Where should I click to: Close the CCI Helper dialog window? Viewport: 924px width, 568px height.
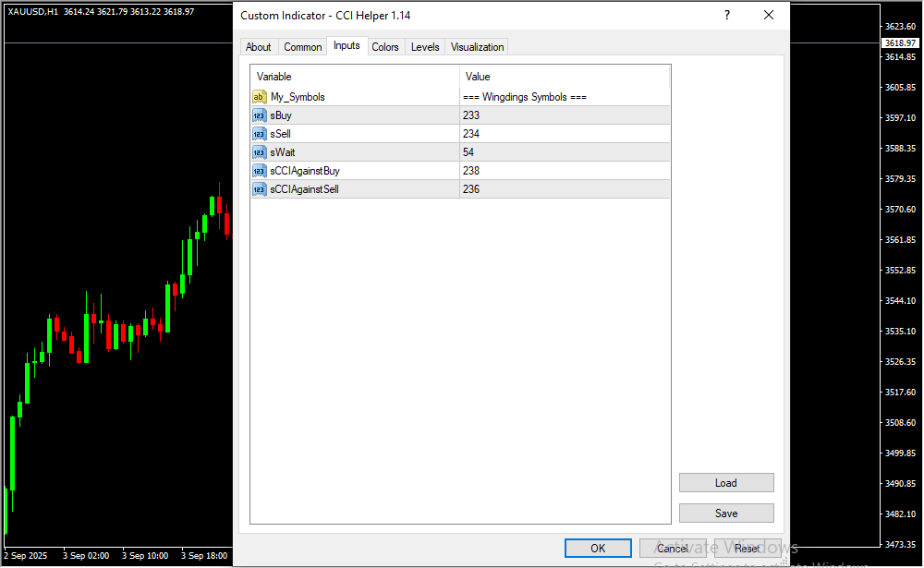pyautogui.click(x=769, y=16)
